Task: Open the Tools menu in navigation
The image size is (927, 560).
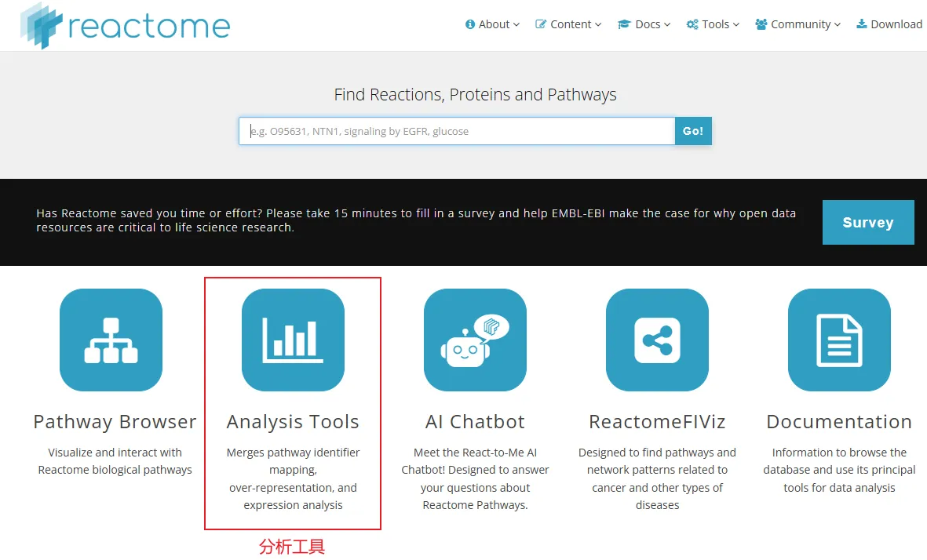Action: tap(713, 24)
